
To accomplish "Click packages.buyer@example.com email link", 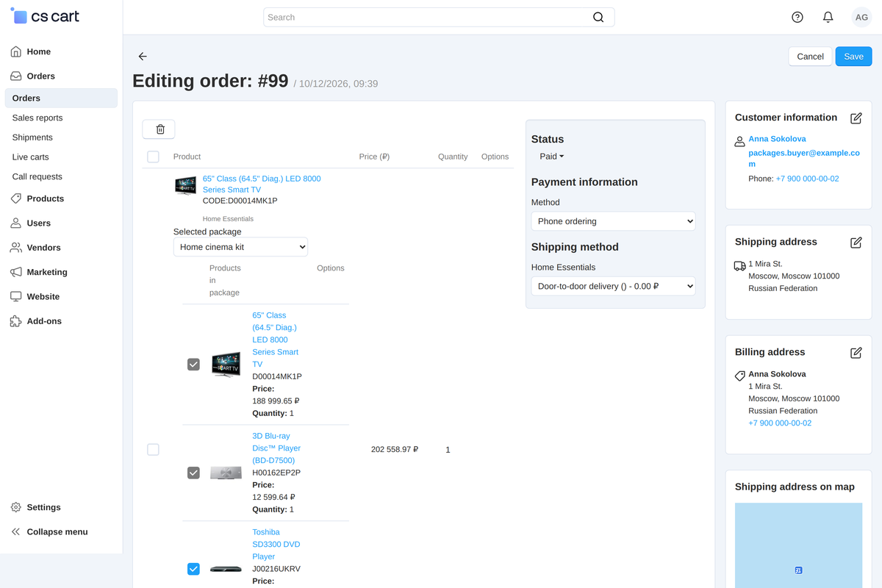I will 804,158.
